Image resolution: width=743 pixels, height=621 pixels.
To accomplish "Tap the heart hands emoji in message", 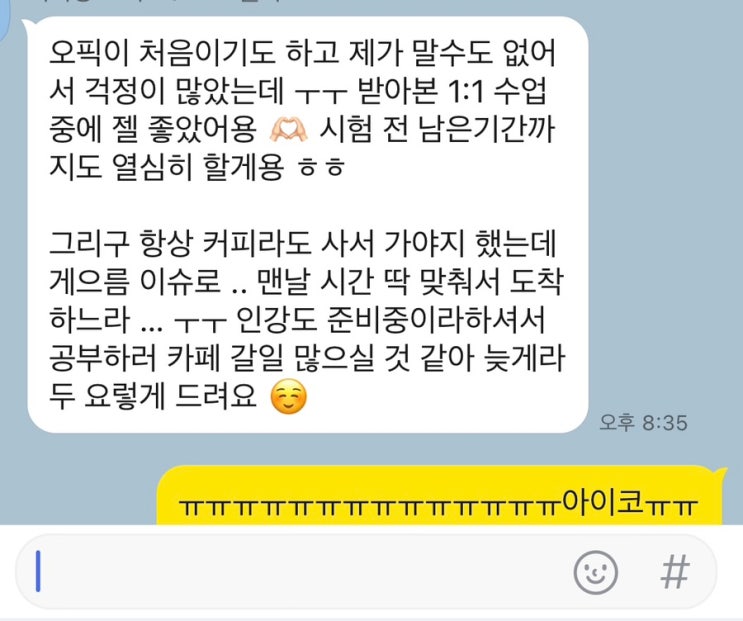I will pos(288,129).
